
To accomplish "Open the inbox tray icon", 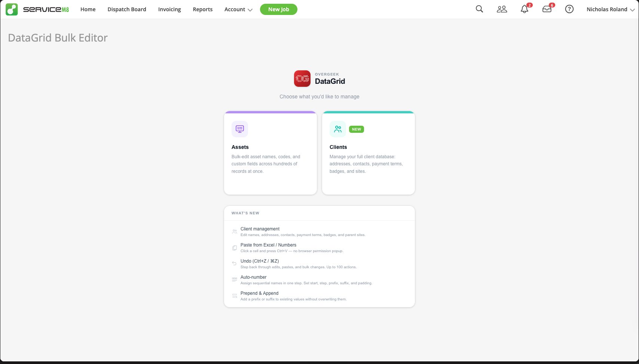I will click(x=547, y=9).
